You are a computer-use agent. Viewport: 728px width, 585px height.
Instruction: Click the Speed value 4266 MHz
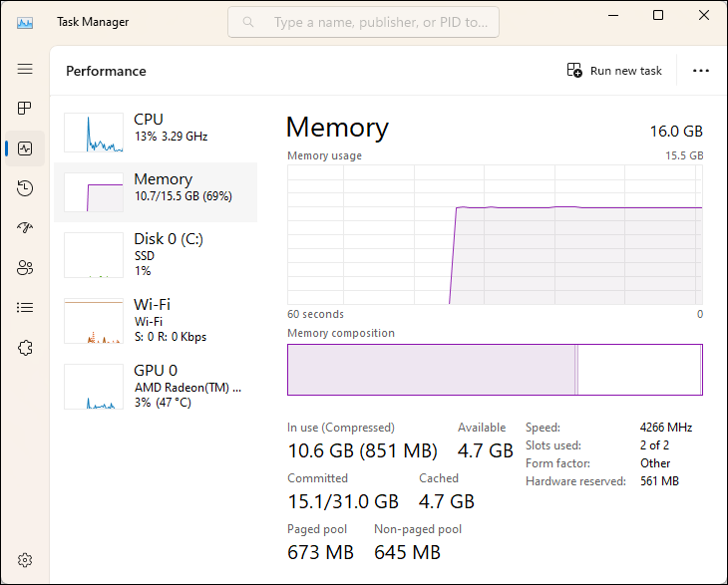[x=666, y=428]
